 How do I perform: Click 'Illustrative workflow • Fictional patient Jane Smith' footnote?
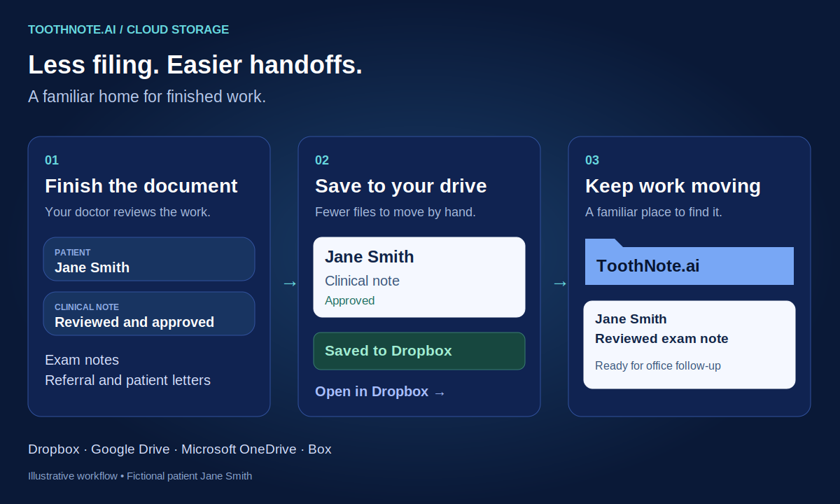pyautogui.click(x=140, y=476)
